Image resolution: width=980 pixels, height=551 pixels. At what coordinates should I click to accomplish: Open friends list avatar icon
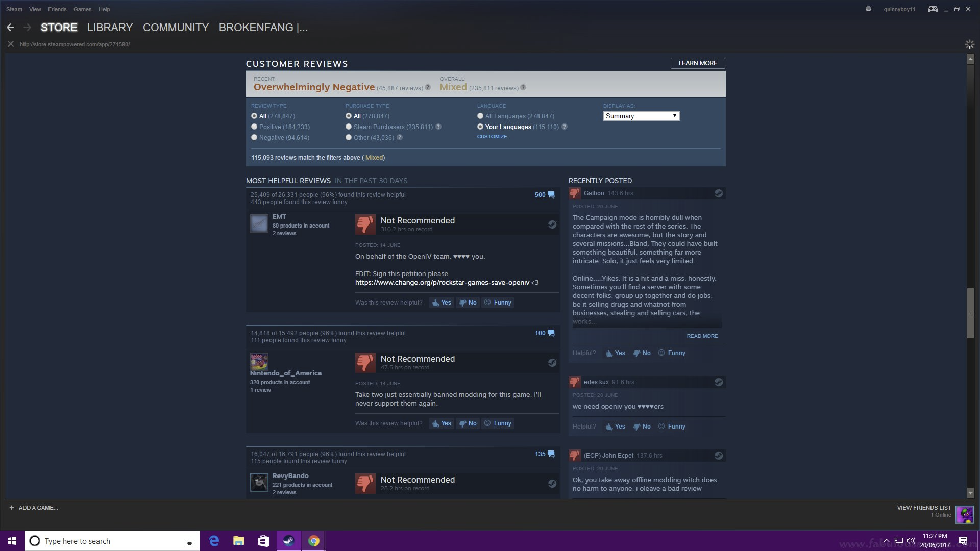point(964,514)
